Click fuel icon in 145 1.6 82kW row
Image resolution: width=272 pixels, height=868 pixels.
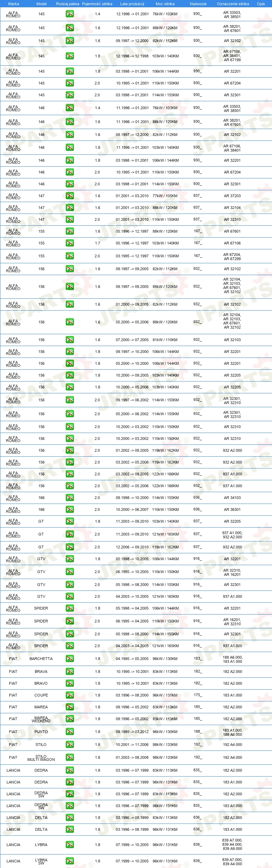(x=70, y=41)
